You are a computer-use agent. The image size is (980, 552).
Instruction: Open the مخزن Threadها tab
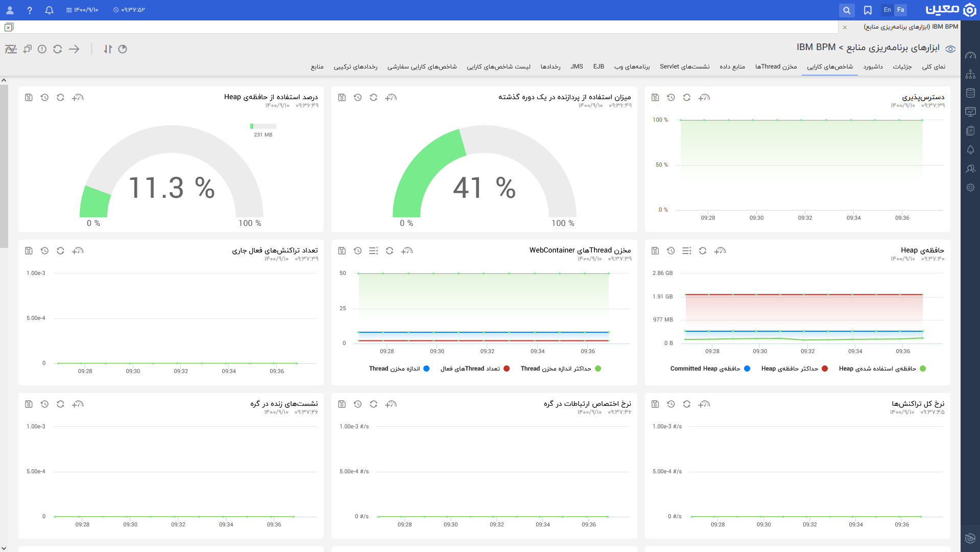(x=776, y=66)
